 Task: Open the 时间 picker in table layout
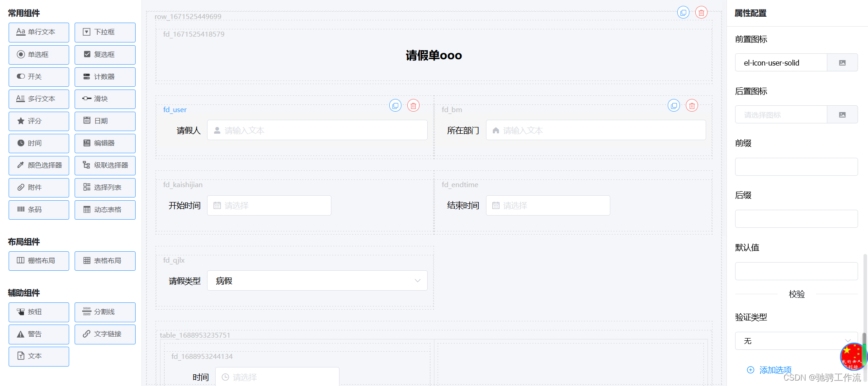pyautogui.click(x=277, y=377)
